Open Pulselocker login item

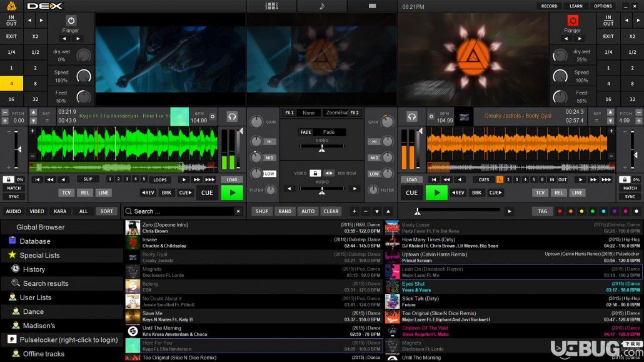pos(69,340)
